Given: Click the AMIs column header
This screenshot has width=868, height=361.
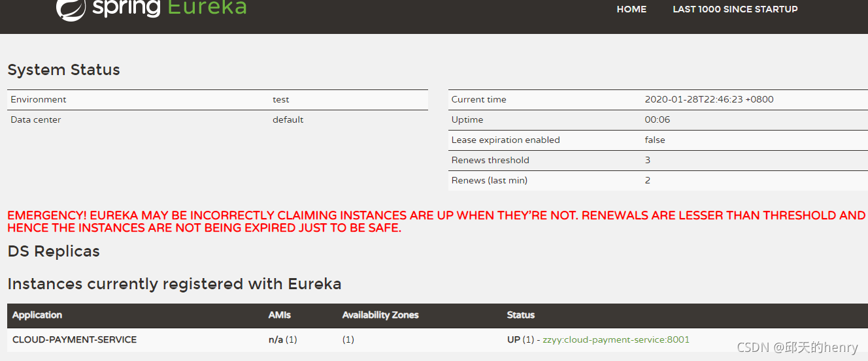Looking at the screenshot, I should [280, 315].
